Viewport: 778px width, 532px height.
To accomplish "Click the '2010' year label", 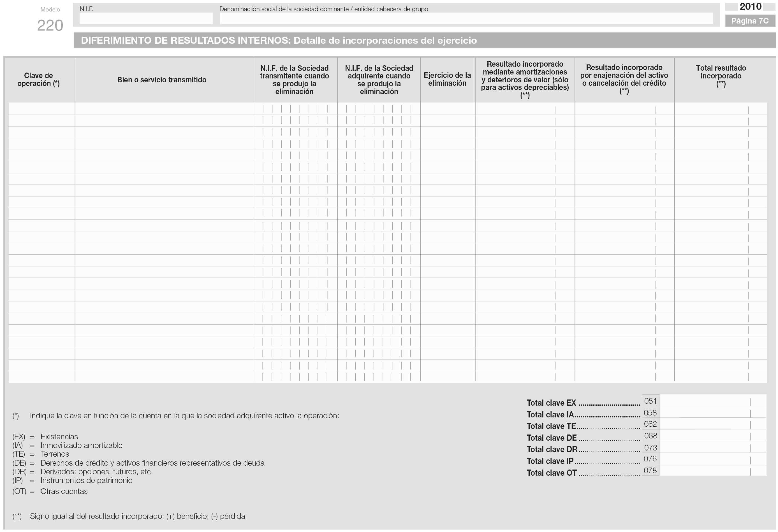I will pos(751,6).
